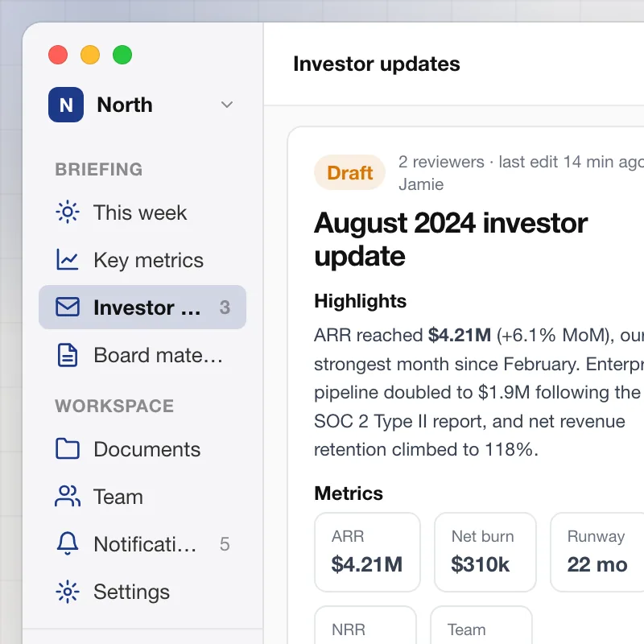Image resolution: width=644 pixels, height=644 pixels.
Task: Click the folder icon next to Documents
Action: pos(68,448)
